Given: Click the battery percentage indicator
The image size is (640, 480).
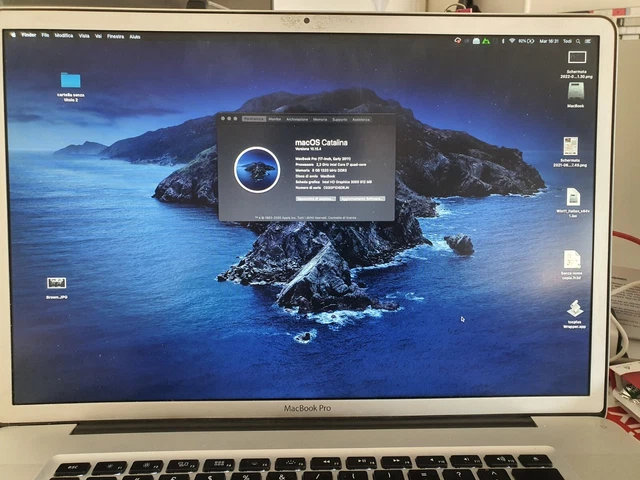Looking at the screenshot, I should pyautogui.click(x=526, y=41).
